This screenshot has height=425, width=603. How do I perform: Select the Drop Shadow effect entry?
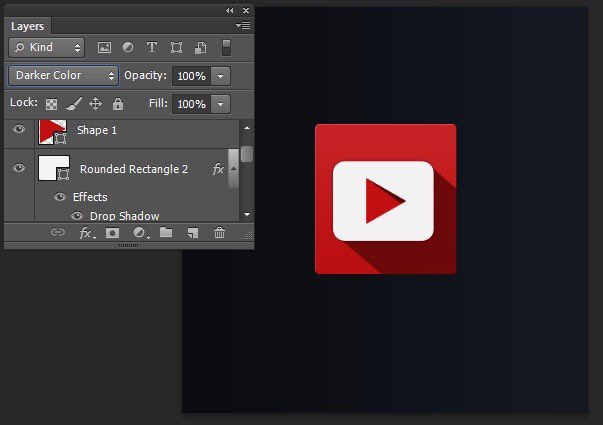pos(124,216)
